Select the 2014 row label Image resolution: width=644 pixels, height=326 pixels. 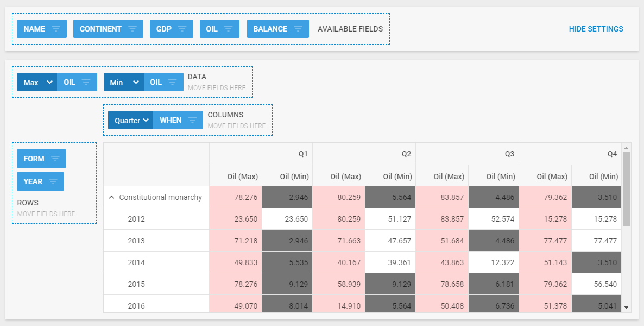coord(156,262)
